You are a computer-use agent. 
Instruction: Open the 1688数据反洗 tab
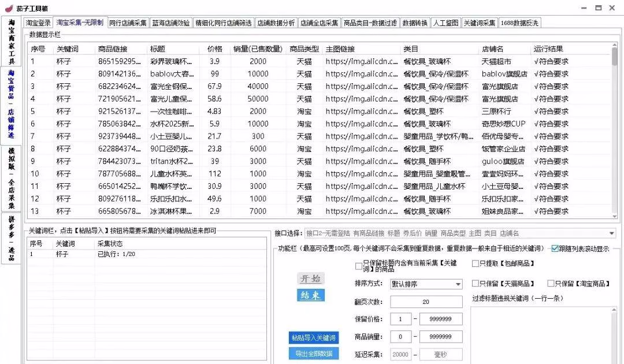pos(519,23)
